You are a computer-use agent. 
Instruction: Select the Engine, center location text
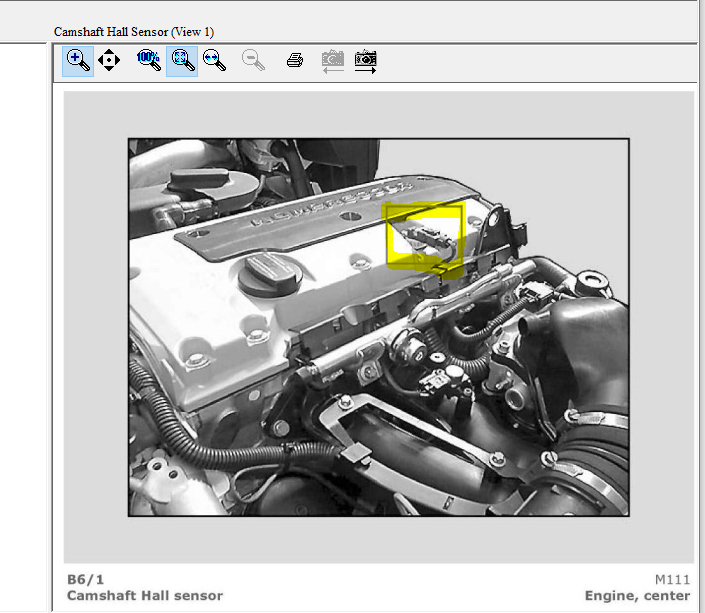pyautogui.click(x=637, y=595)
